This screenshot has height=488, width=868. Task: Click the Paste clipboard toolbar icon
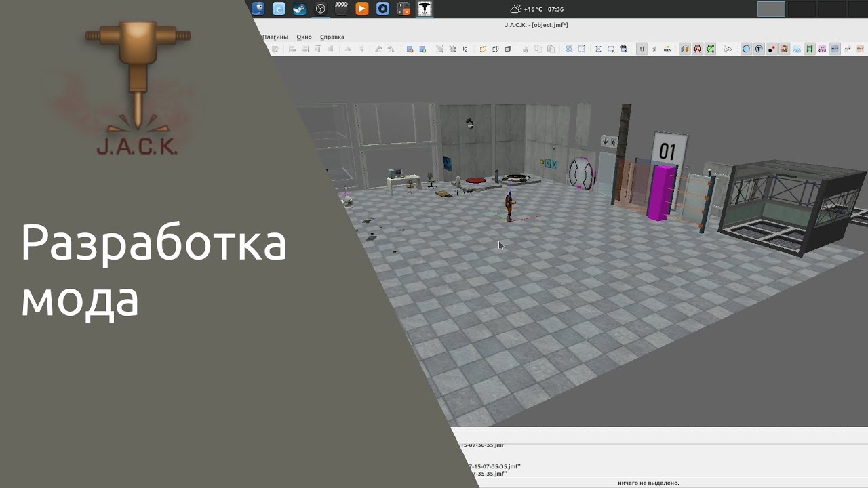[x=551, y=49]
